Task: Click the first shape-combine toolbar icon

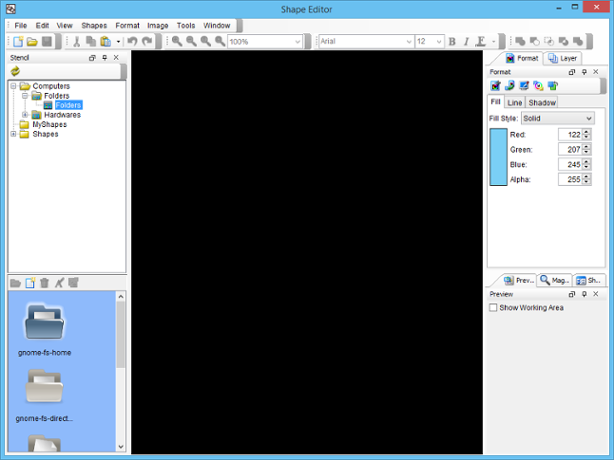Action: tap(520, 41)
